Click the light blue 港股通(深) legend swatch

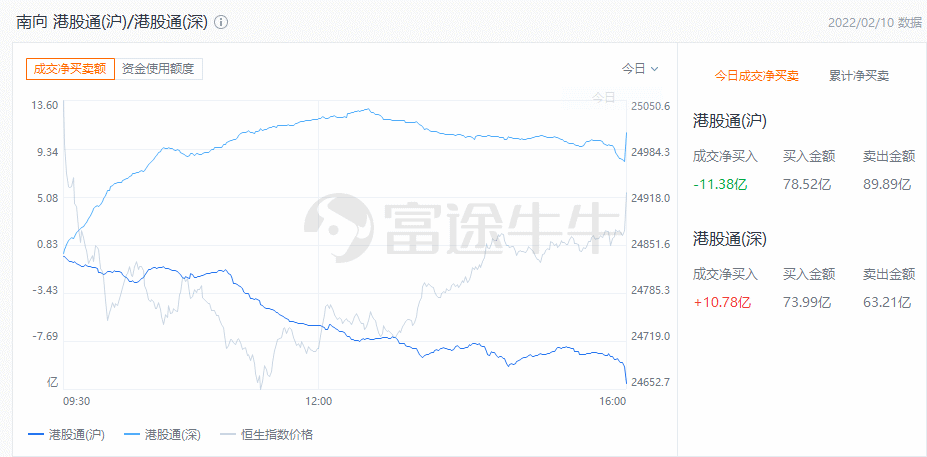[132, 436]
